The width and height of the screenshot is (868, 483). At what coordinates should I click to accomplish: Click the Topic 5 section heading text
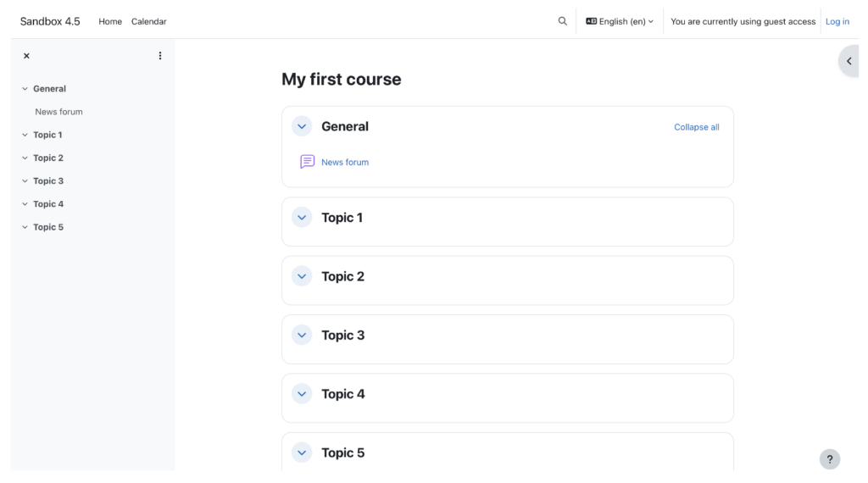tap(343, 452)
